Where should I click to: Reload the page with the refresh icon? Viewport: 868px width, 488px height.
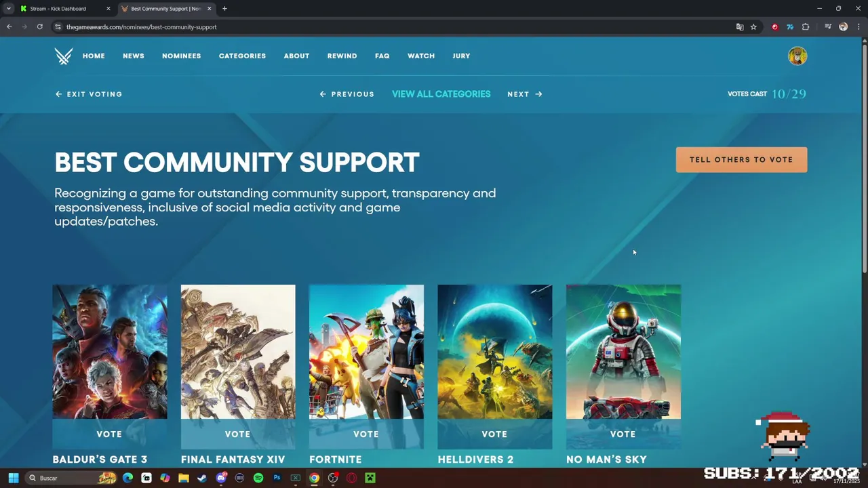pos(40,27)
